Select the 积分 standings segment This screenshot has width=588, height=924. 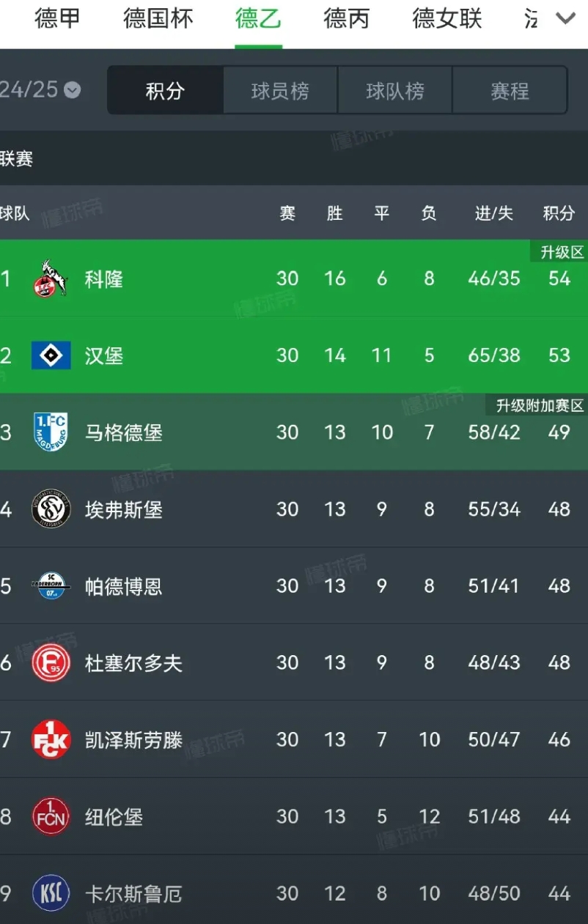tap(165, 91)
